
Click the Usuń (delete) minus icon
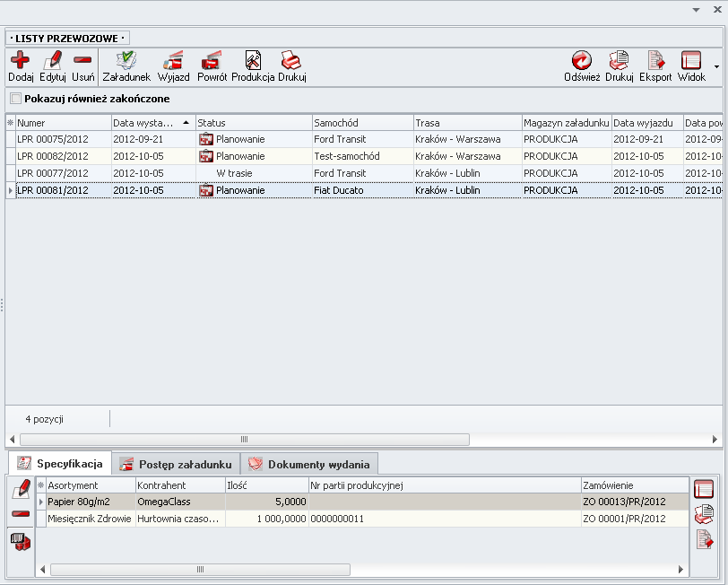click(82, 61)
